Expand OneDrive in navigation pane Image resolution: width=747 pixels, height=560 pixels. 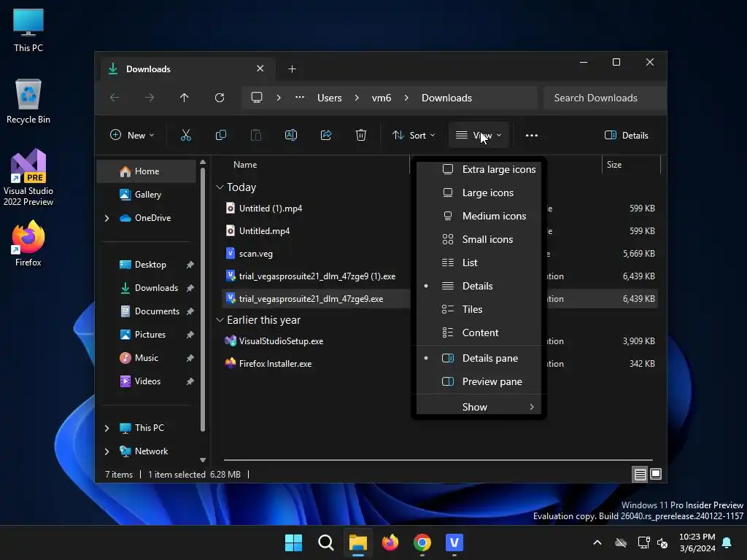pyautogui.click(x=107, y=218)
